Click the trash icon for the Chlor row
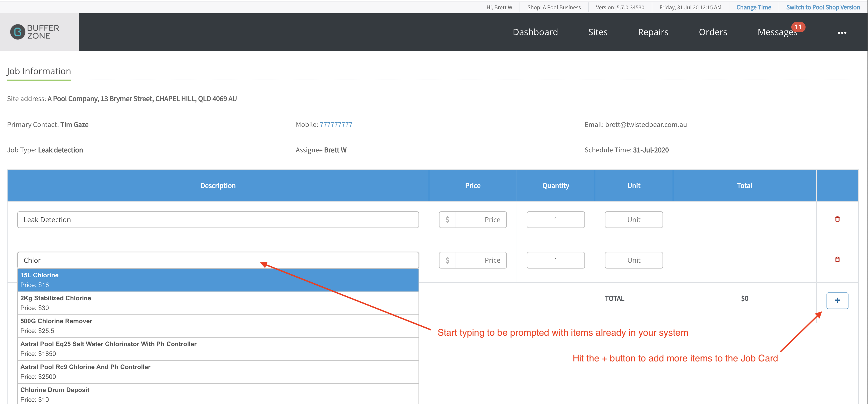This screenshot has height=404, width=868. (x=837, y=259)
